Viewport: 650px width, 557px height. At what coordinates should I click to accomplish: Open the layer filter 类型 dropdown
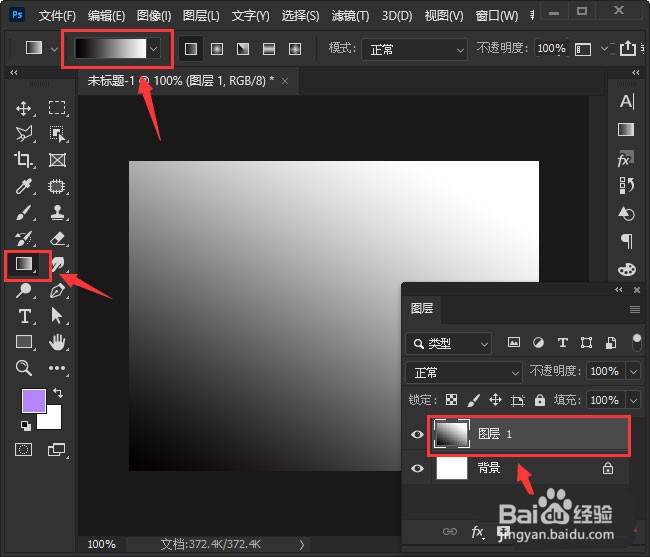(449, 344)
